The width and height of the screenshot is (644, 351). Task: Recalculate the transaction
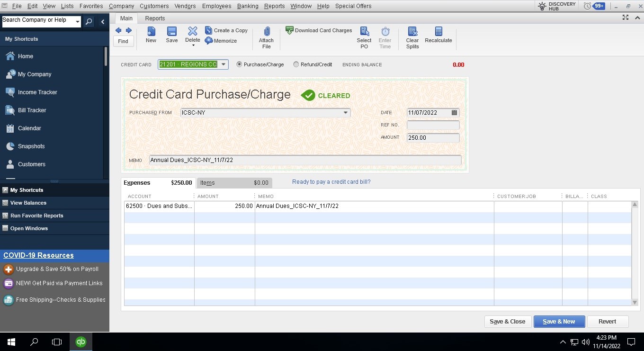click(438, 35)
